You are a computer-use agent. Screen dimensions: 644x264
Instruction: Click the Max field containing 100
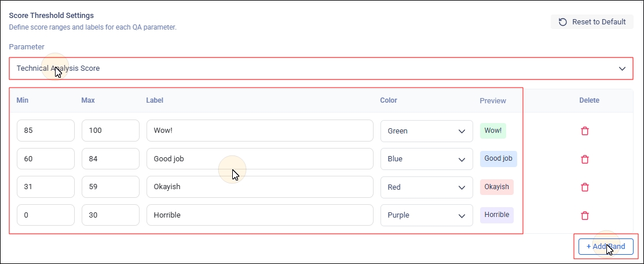pos(111,131)
